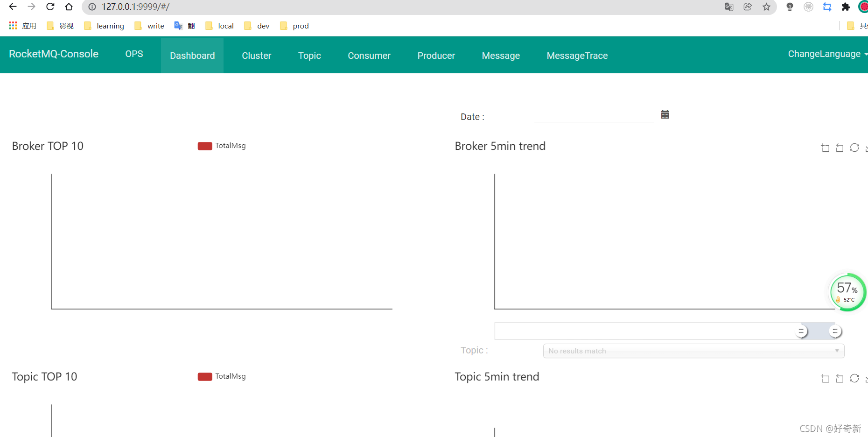Click right handle of Broker trend zoom slider
Screen dimensions: 868x437
point(835,331)
